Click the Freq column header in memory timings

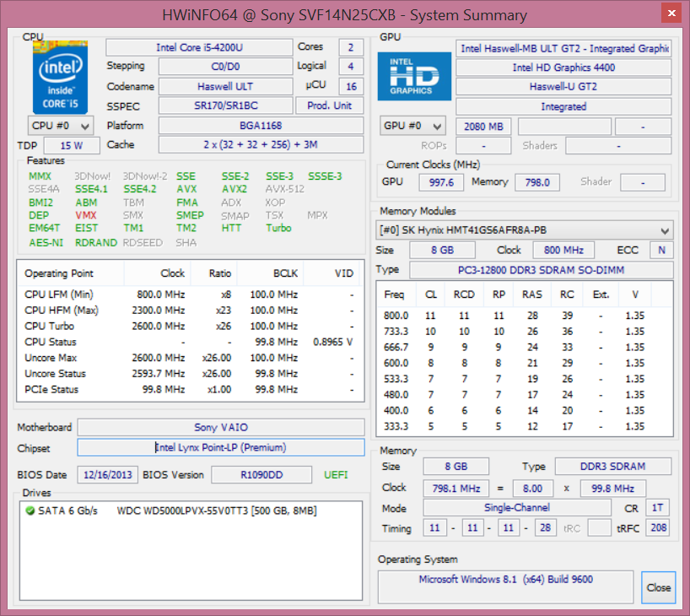(x=396, y=294)
